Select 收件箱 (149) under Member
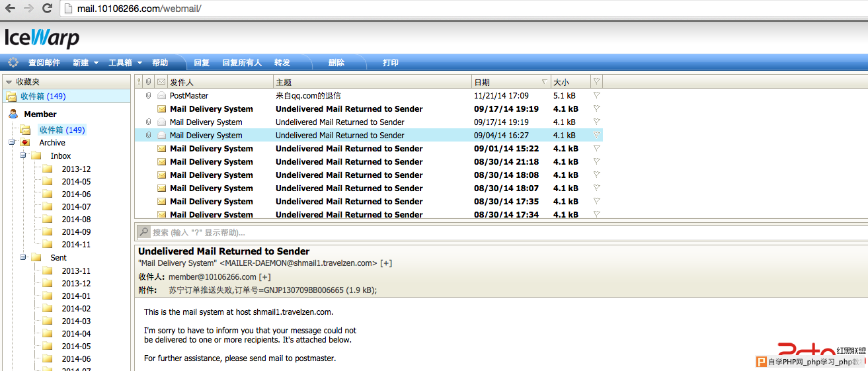The height and width of the screenshot is (371, 868). pyautogui.click(x=62, y=130)
